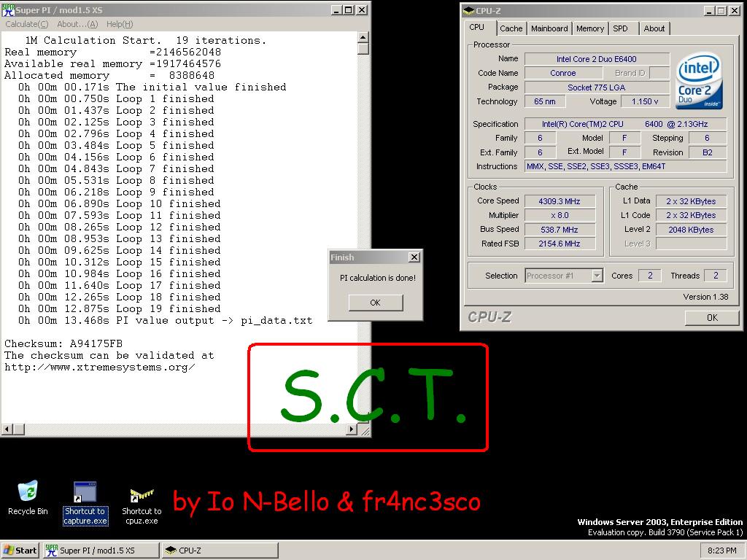Click the 'http://www.xtremesystems.org/' text

[x=99, y=367]
